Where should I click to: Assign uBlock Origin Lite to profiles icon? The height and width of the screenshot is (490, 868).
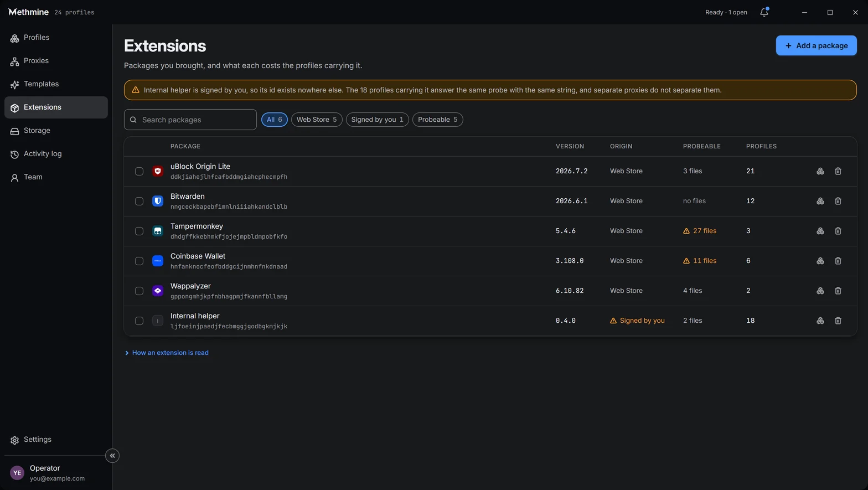click(x=820, y=171)
